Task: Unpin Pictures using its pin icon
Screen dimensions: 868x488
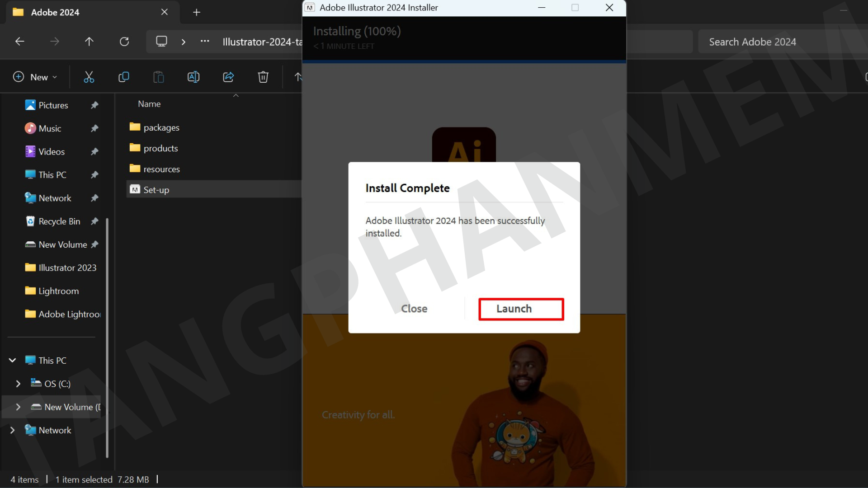Action: click(x=94, y=105)
